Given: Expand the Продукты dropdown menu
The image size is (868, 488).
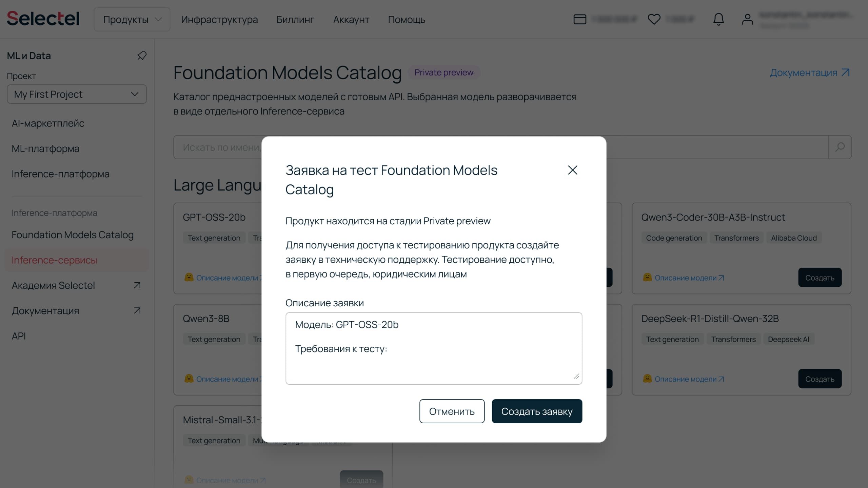Looking at the screenshot, I should 132,19.
